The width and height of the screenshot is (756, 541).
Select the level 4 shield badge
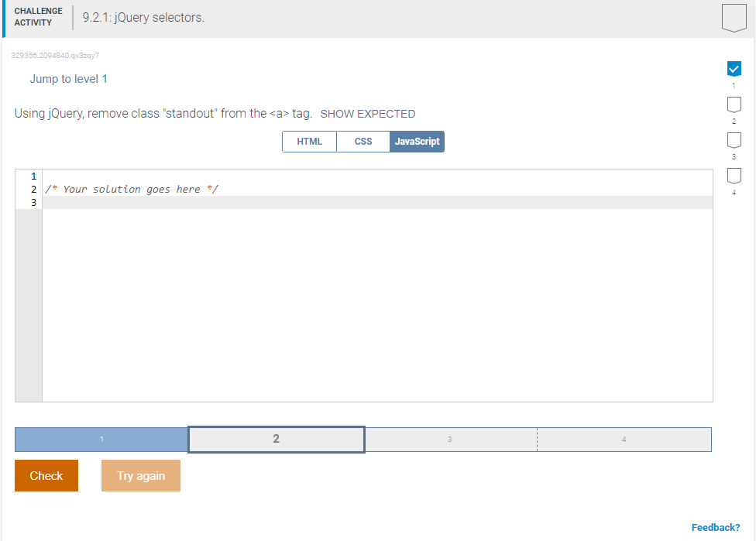(x=734, y=176)
